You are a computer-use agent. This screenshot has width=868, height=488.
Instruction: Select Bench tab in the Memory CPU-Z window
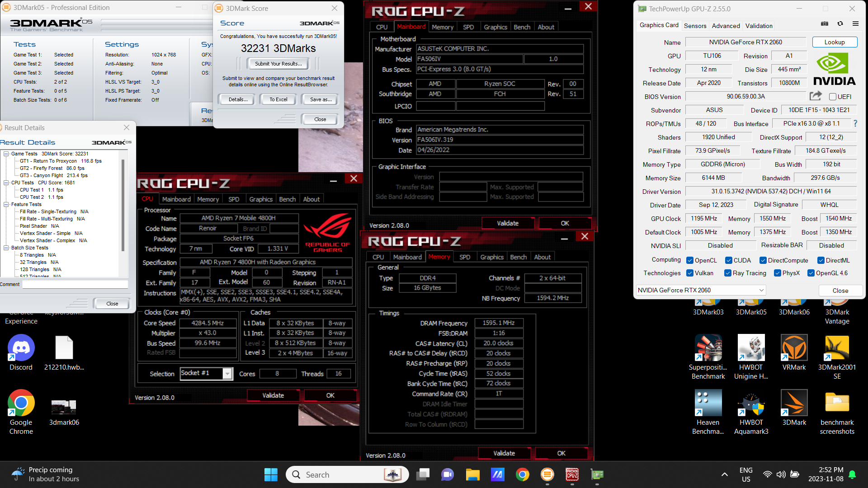[x=518, y=257]
